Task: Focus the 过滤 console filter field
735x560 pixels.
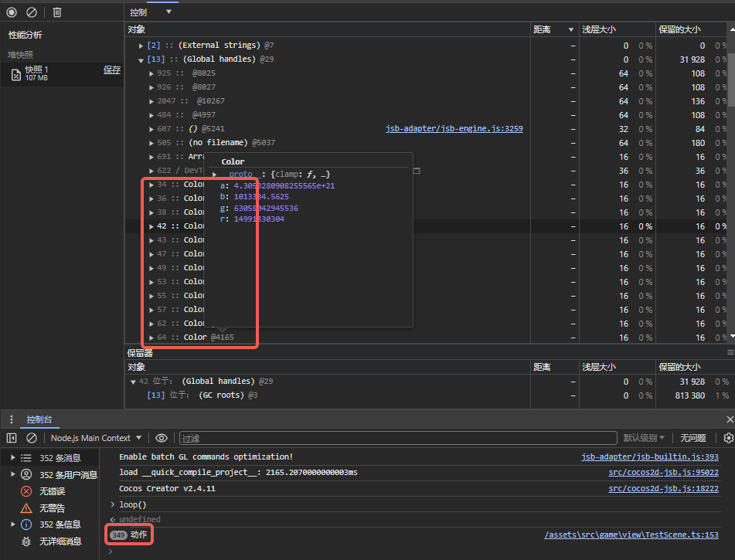Action: tap(398, 438)
